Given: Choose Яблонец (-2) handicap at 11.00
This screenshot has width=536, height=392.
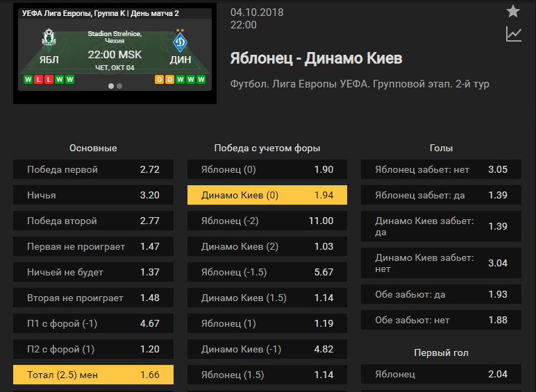Looking at the screenshot, I should click(x=267, y=221).
